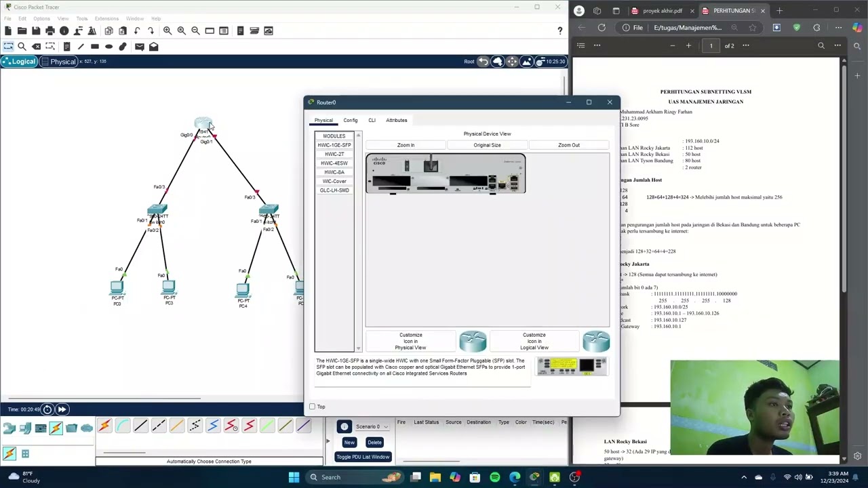Pick the automatic connection lightning cable
The image size is (868, 488).
pyautogui.click(x=104, y=426)
